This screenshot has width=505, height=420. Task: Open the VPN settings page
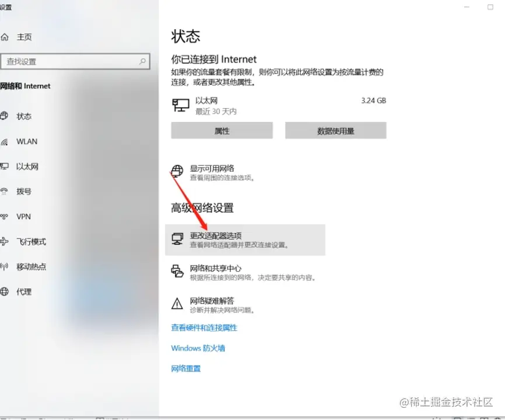point(23,217)
